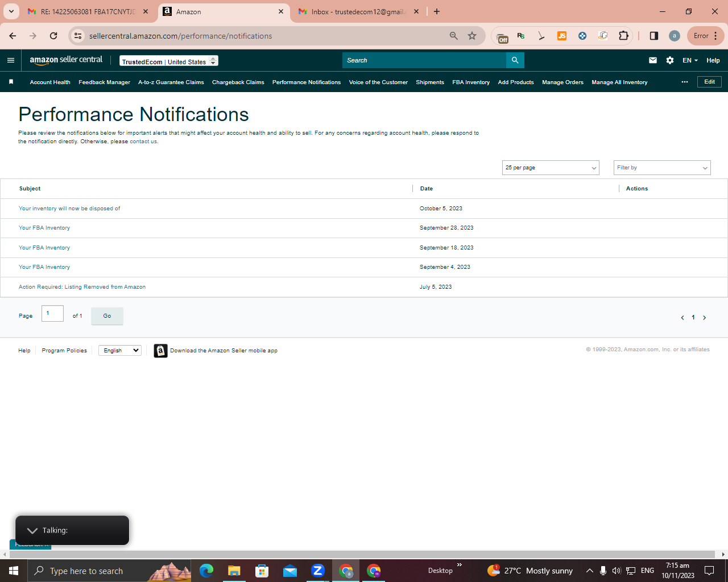Show more navigation items via three dots
The width and height of the screenshot is (728, 582).
(685, 82)
